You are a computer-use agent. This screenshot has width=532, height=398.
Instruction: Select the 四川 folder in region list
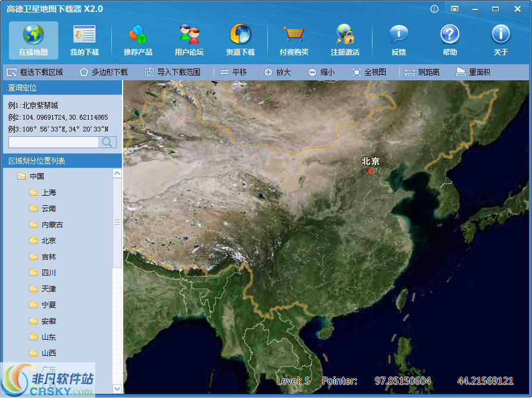pos(42,273)
